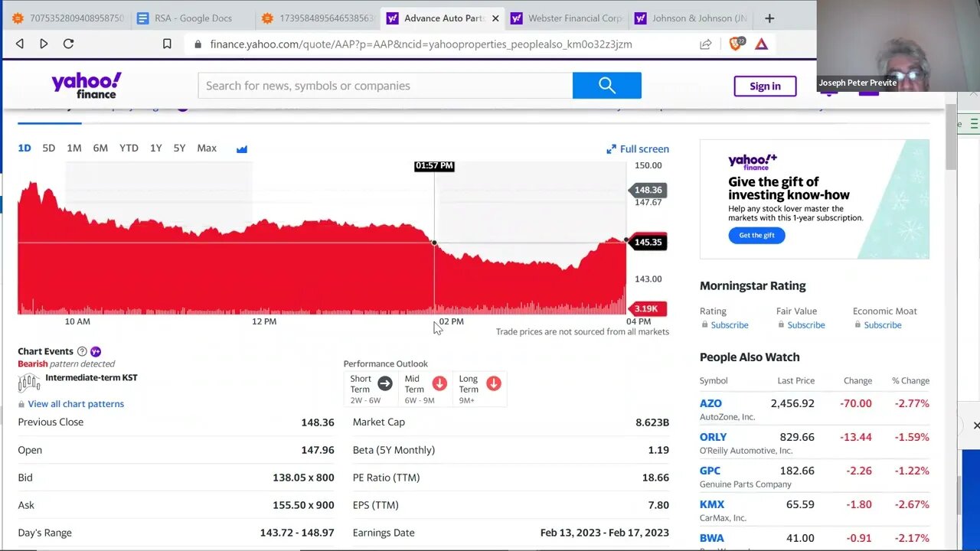Switch to the RSA - Google Docs tab
Image resolution: width=980 pixels, height=551 pixels.
[191, 18]
